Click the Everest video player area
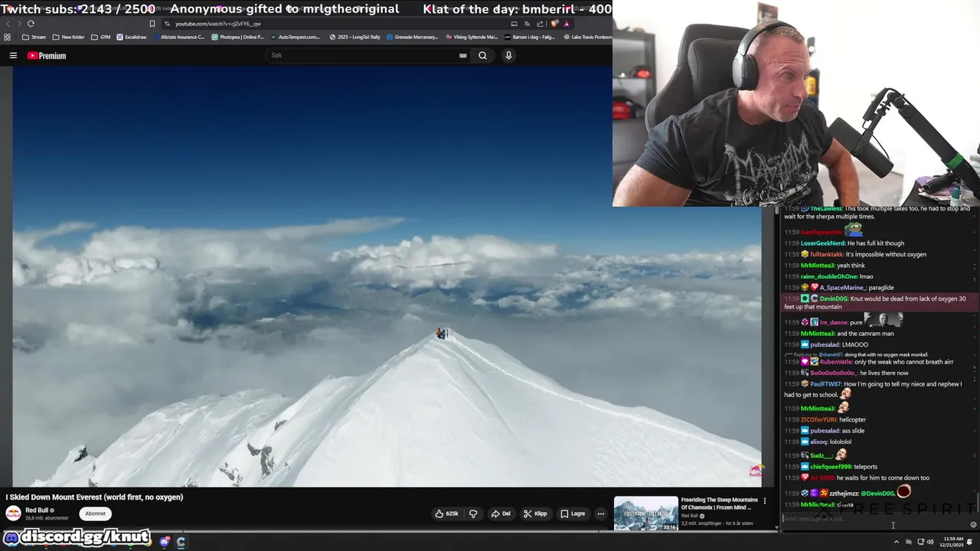This screenshot has width=980, height=551. coord(387,276)
